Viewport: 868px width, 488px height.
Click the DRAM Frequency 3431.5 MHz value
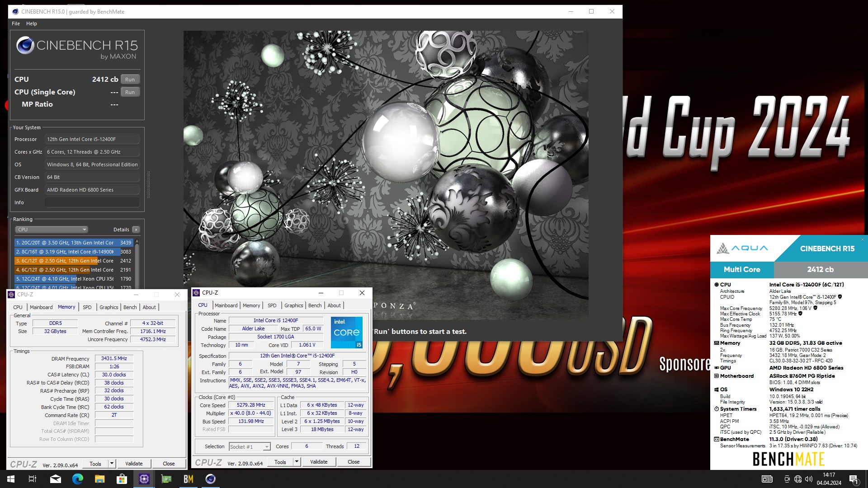pos(114,358)
